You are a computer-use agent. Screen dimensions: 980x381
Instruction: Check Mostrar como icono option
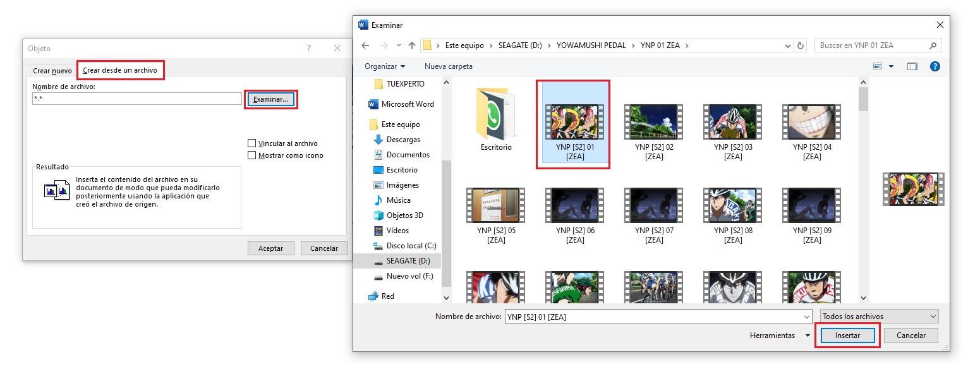coord(250,155)
